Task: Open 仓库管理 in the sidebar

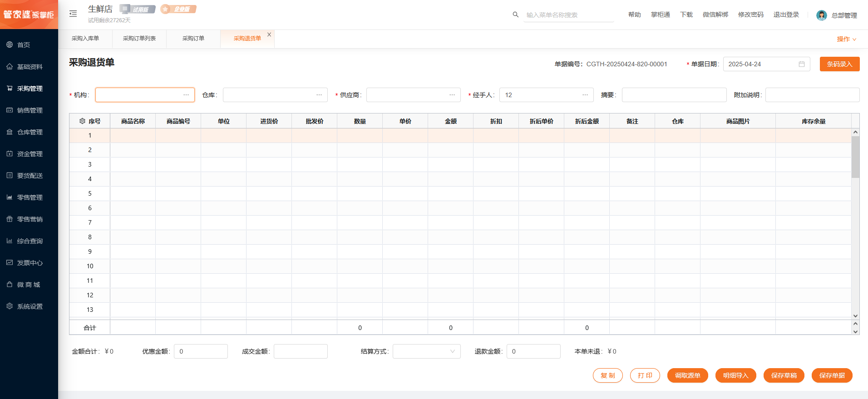Action: click(x=30, y=132)
